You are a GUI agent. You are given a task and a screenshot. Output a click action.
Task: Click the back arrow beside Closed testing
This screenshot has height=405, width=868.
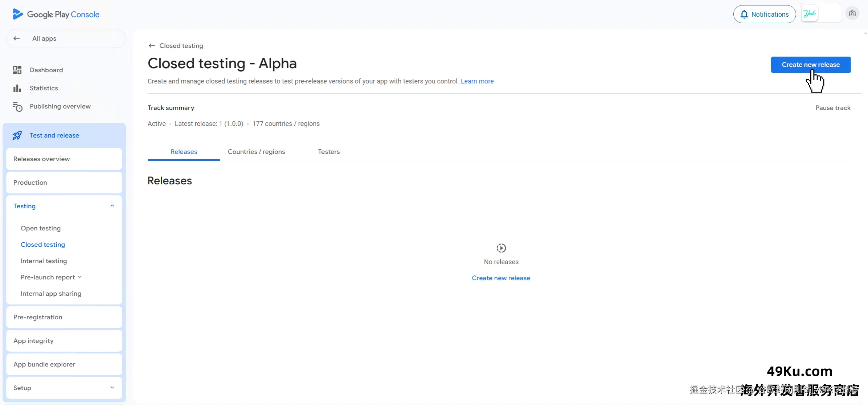coord(152,46)
